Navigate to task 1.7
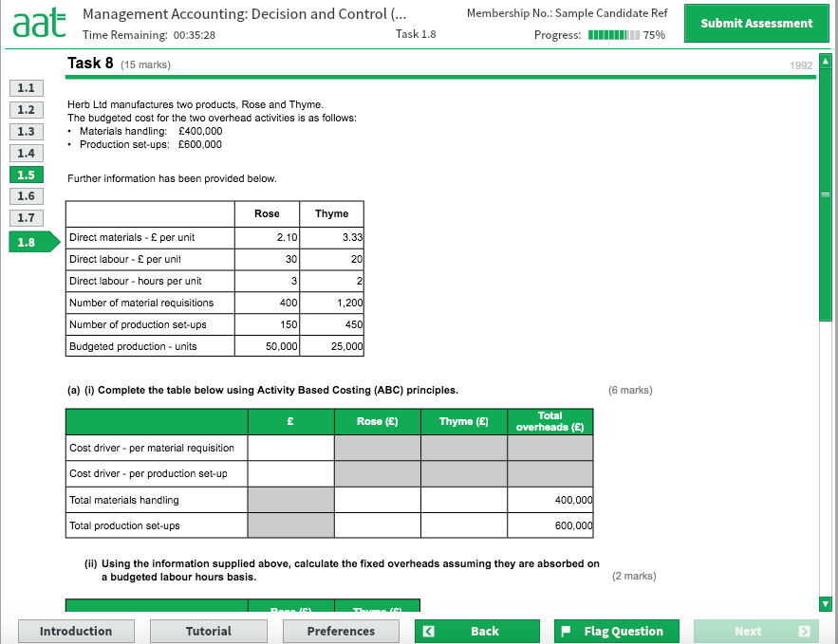Viewport: 838px width, 644px height. 24,217
